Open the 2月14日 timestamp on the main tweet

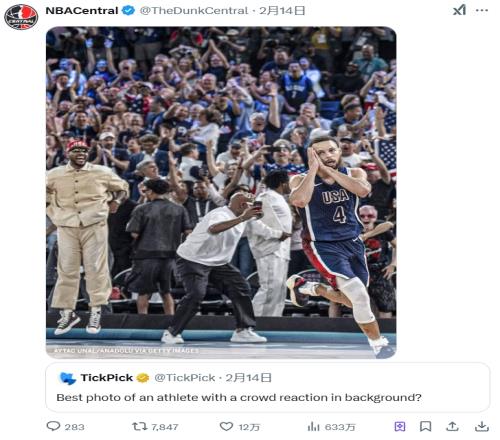pos(282,11)
